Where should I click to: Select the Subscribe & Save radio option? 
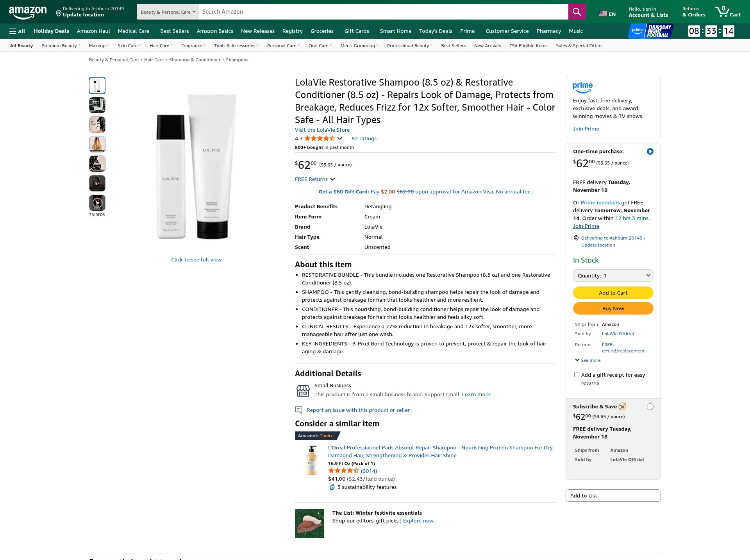650,407
